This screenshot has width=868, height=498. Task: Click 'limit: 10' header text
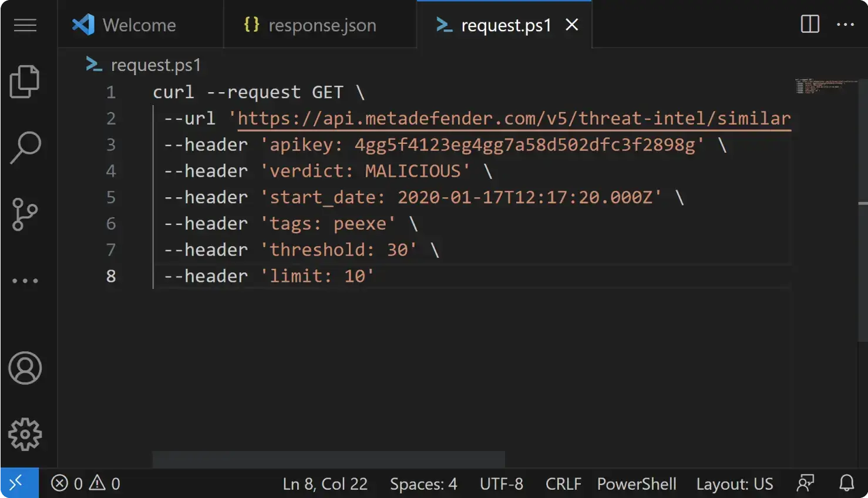[x=317, y=276]
